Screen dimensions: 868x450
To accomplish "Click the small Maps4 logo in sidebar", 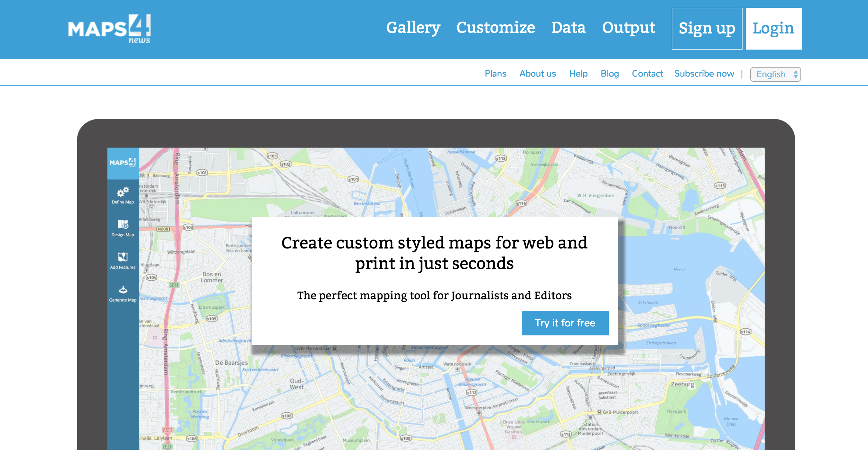I will click(123, 163).
